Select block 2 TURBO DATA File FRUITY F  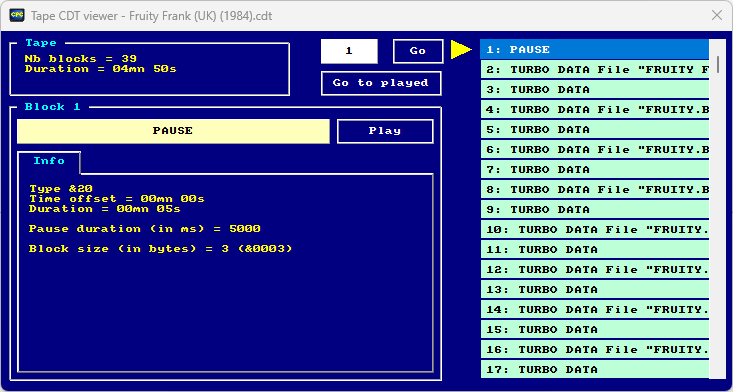click(595, 70)
